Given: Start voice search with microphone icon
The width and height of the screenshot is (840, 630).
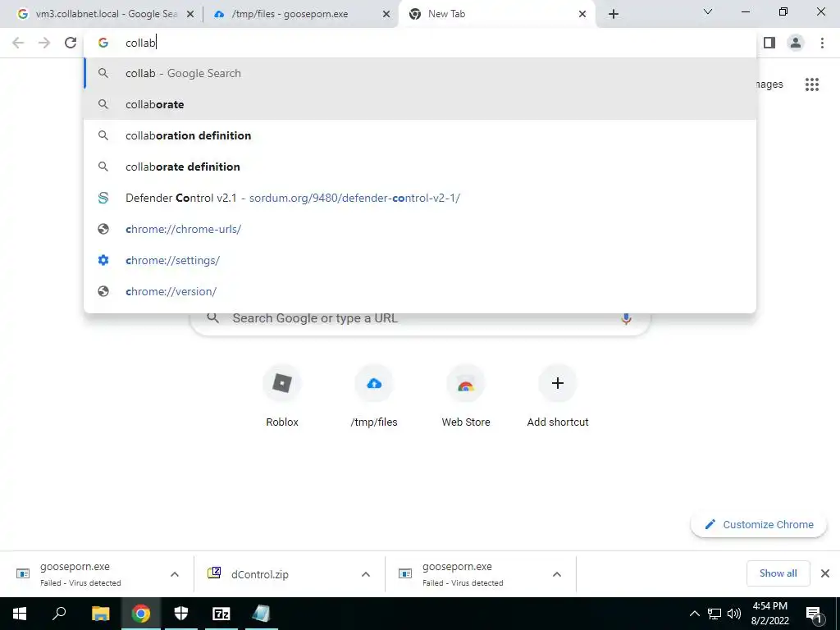Looking at the screenshot, I should (626, 318).
